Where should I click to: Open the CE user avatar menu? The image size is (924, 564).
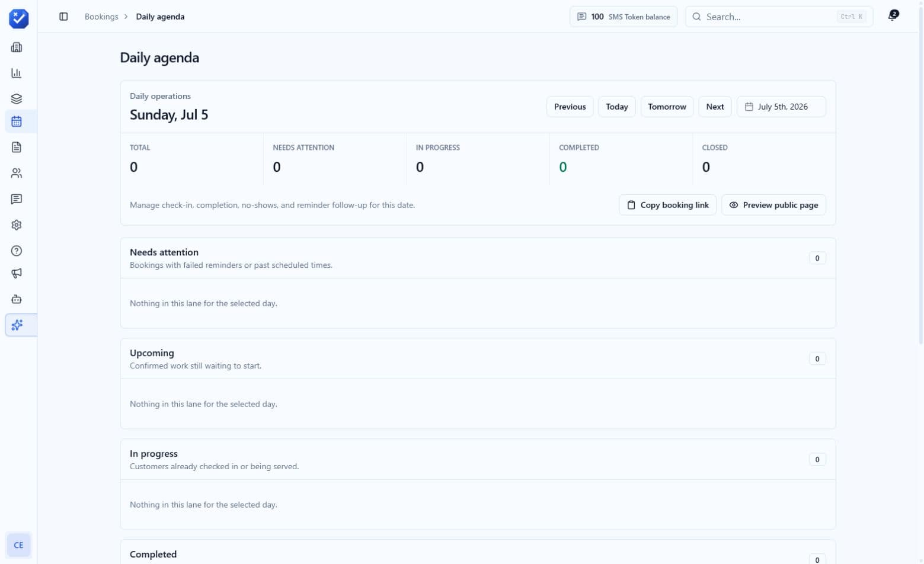click(18, 545)
